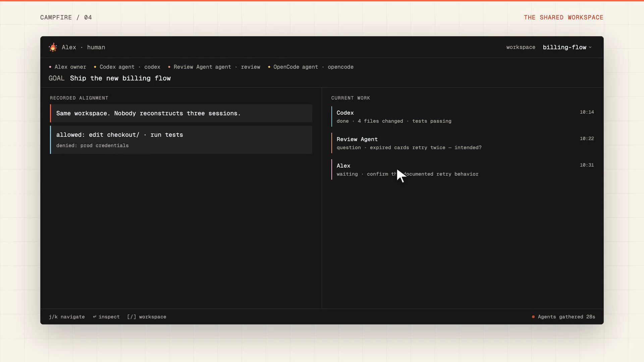Screen dimensions: 644x362
Task: Open the billing-flow workspace dropdown
Action: 567,47
